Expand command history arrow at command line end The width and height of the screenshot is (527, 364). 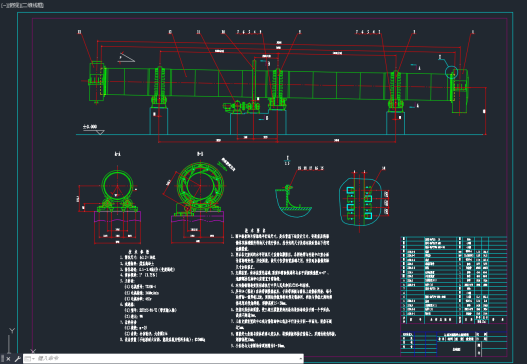300,359
